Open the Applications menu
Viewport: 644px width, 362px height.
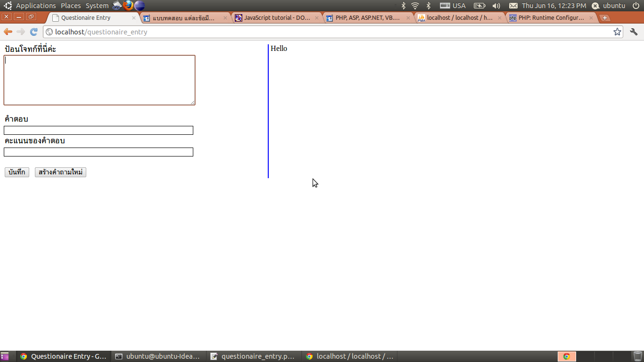(x=36, y=6)
